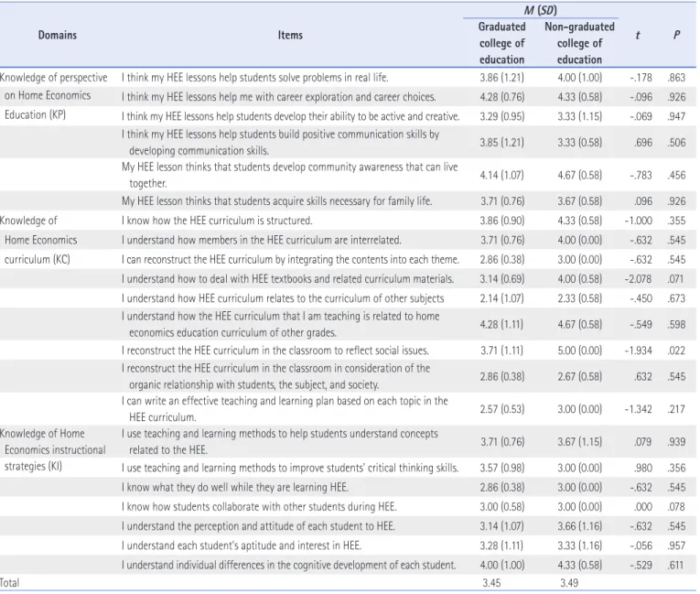700x594 pixels.
Task: Select the 'M (SD)' header label
Action: (540, 10)
